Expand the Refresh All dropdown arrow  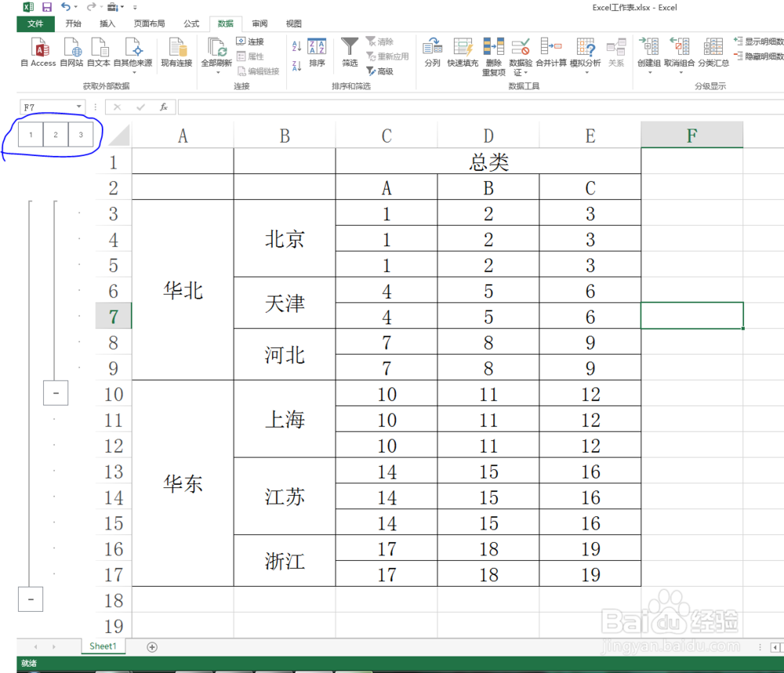click(218, 72)
